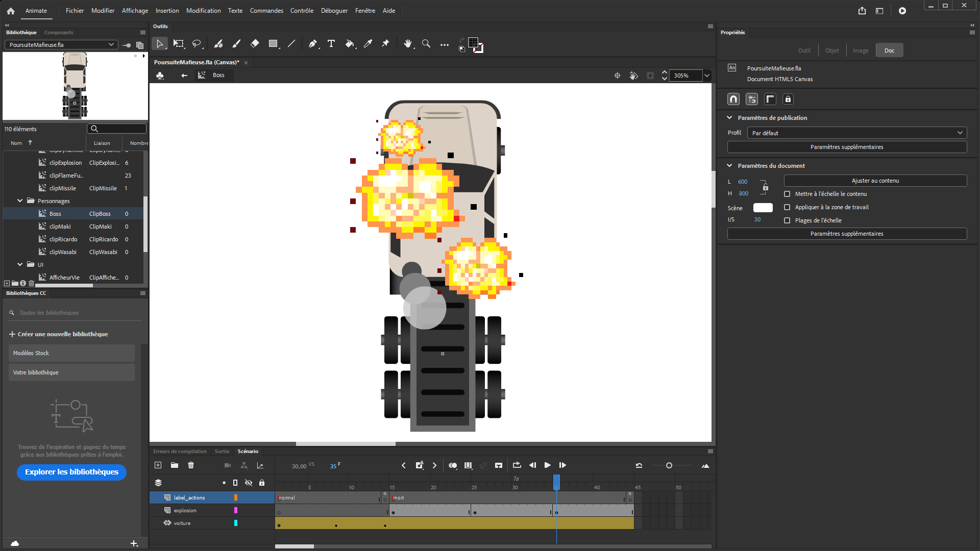Insert a new layer in the timeline
The width and height of the screenshot is (980, 551).
click(158, 465)
